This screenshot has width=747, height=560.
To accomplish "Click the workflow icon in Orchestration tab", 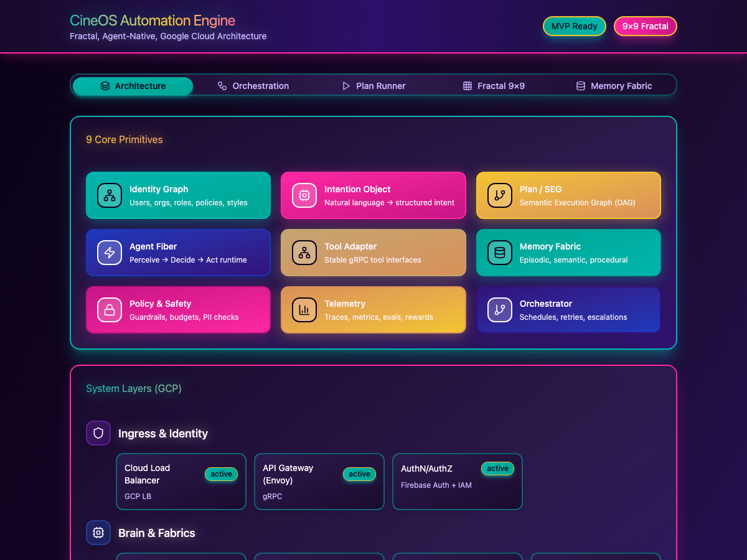I will pos(222,86).
